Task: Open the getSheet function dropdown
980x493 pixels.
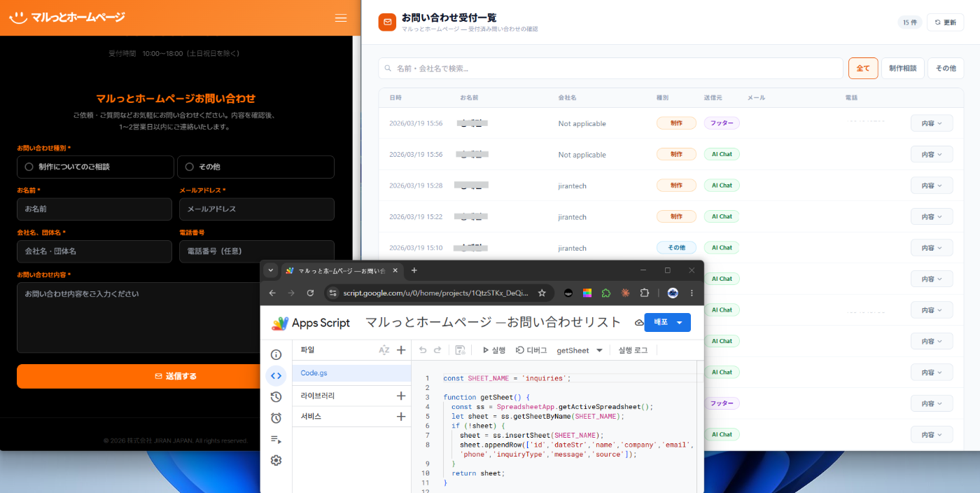Action: click(x=580, y=350)
